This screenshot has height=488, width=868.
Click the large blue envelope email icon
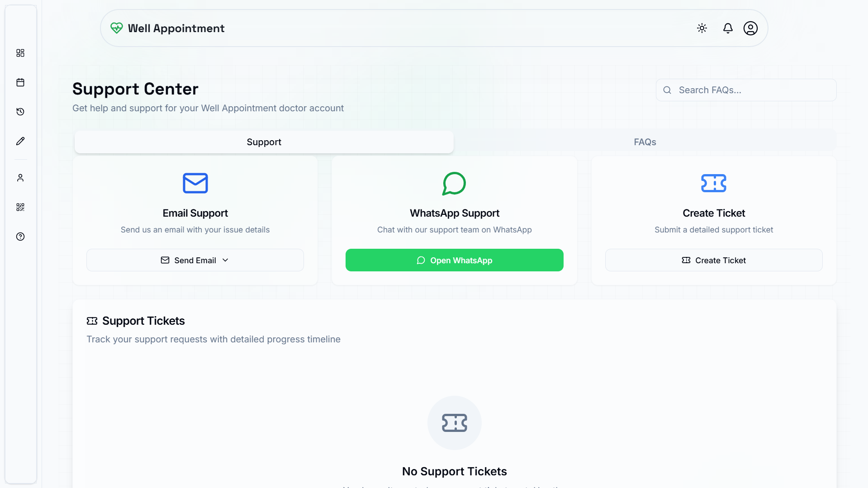click(x=195, y=183)
